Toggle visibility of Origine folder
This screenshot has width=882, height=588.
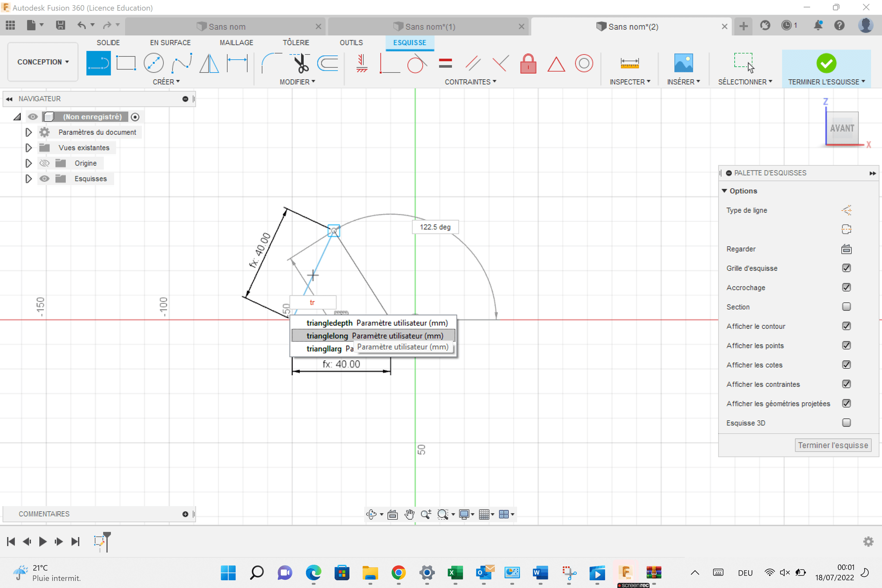coord(44,163)
